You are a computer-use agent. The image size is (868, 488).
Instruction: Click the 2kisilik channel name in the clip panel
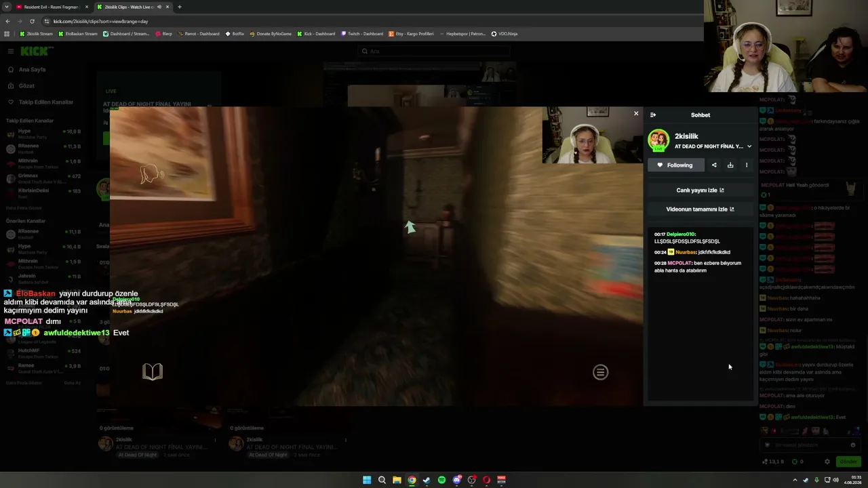click(x=686, y=136)
